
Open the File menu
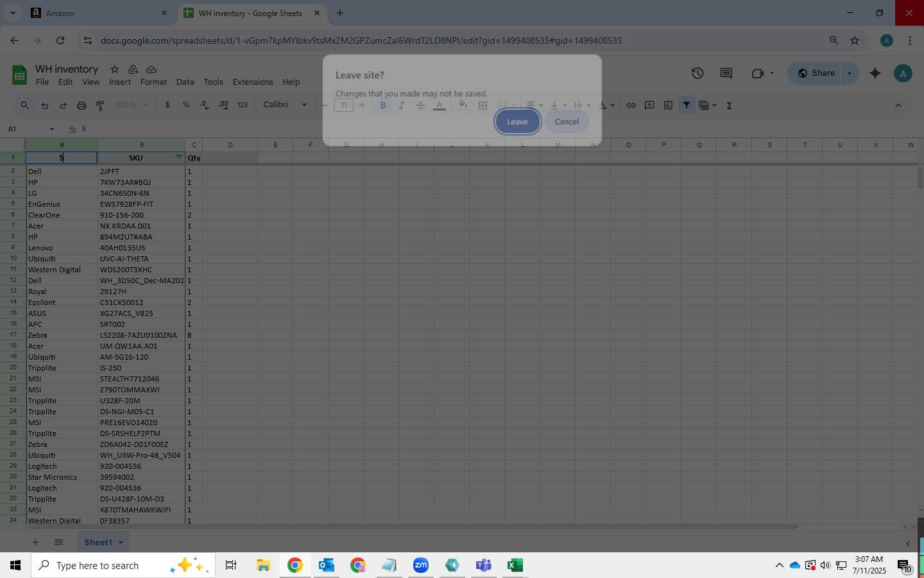[42, 82]
